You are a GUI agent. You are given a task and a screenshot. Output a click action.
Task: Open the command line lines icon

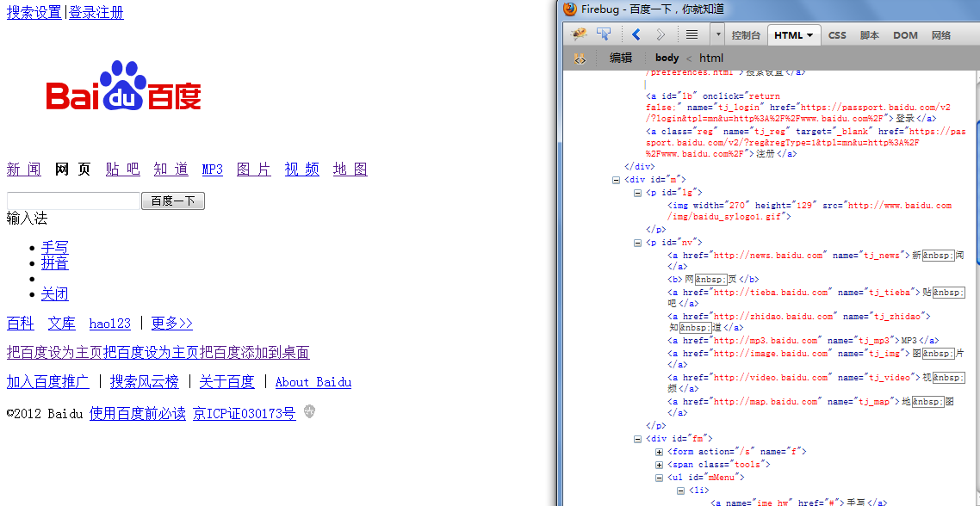click(692, 34)
